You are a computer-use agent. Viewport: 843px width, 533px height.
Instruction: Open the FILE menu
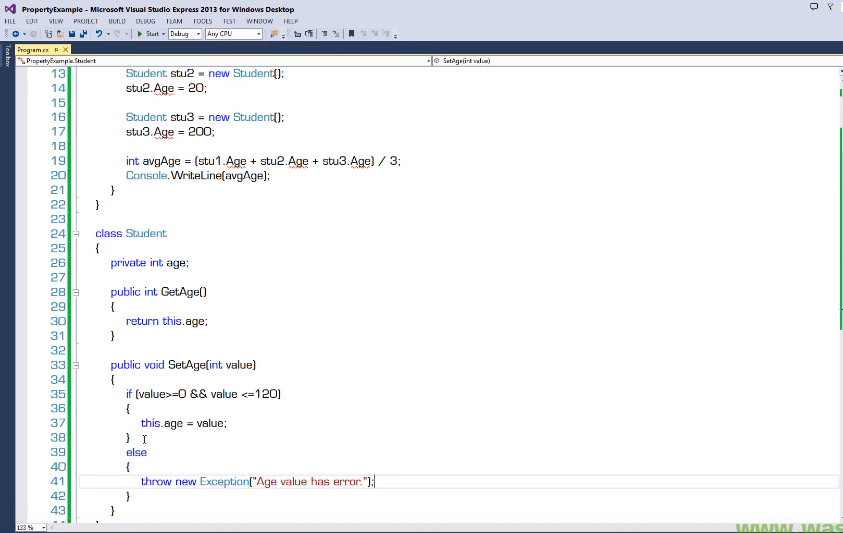click(10, 22)
